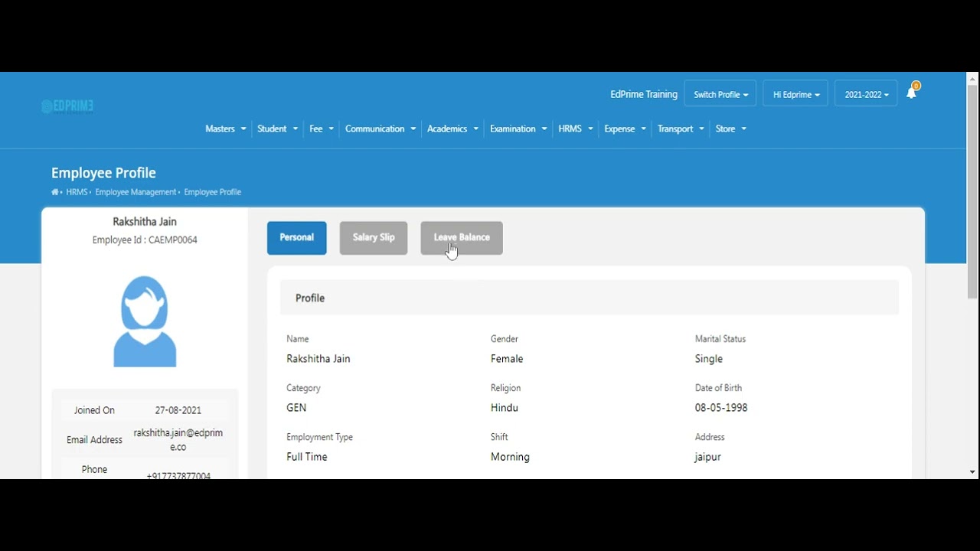Expand the Examination menu

pos(518,129)
